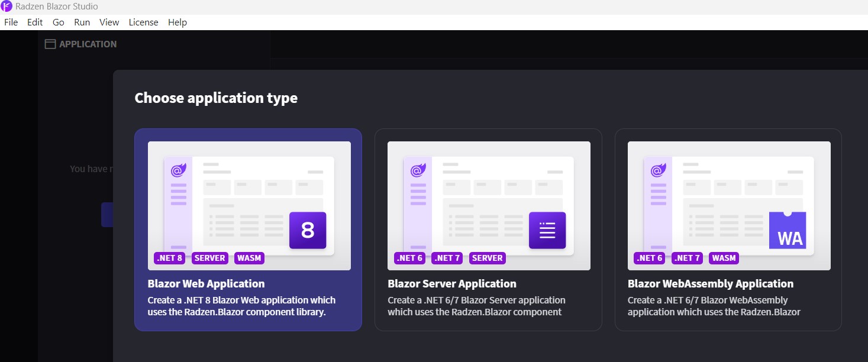This screenshot has width=868, height=362.
Task: Click the Blazor WebAssembly Application title
Action: (711, 284)
